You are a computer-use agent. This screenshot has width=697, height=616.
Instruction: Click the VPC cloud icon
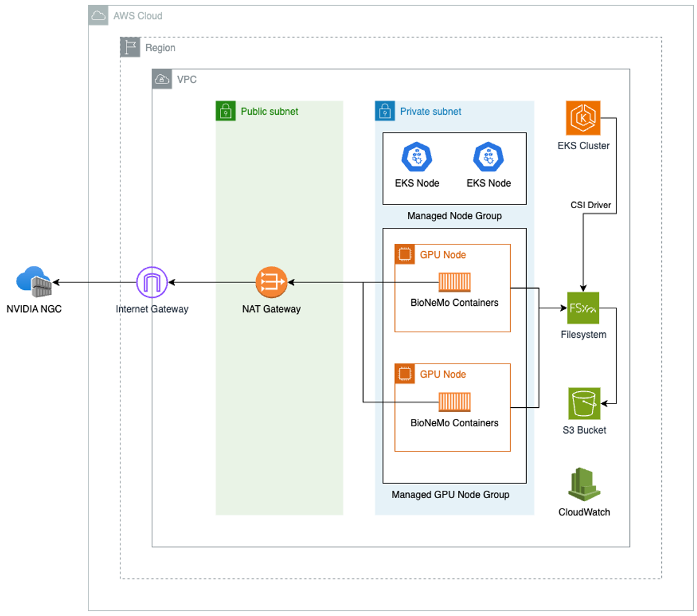[x=162, y=79]
